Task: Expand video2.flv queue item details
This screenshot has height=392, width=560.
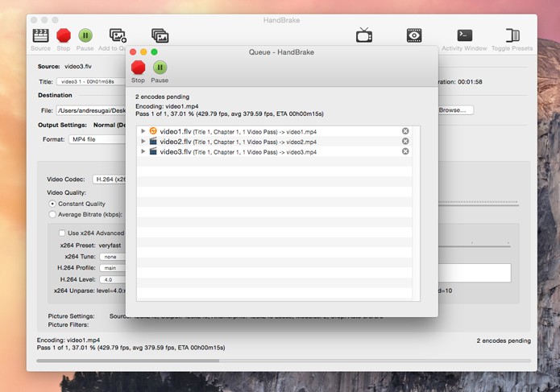Action: coord(143,141)
